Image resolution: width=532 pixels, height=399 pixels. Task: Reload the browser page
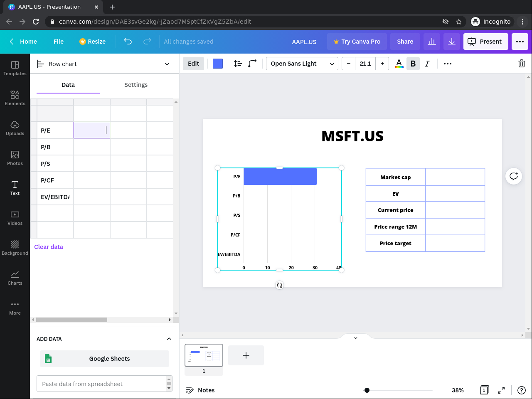(x=36, y=22)
